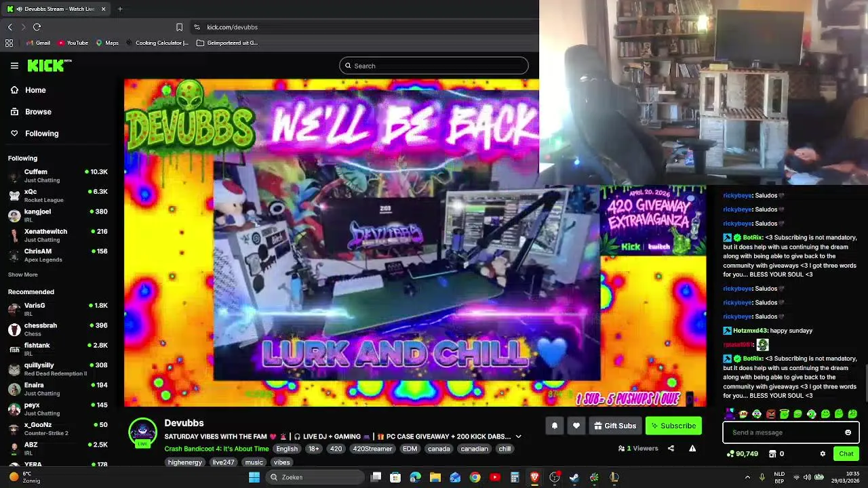Click the purple emote in the emote row

(730, 413)
